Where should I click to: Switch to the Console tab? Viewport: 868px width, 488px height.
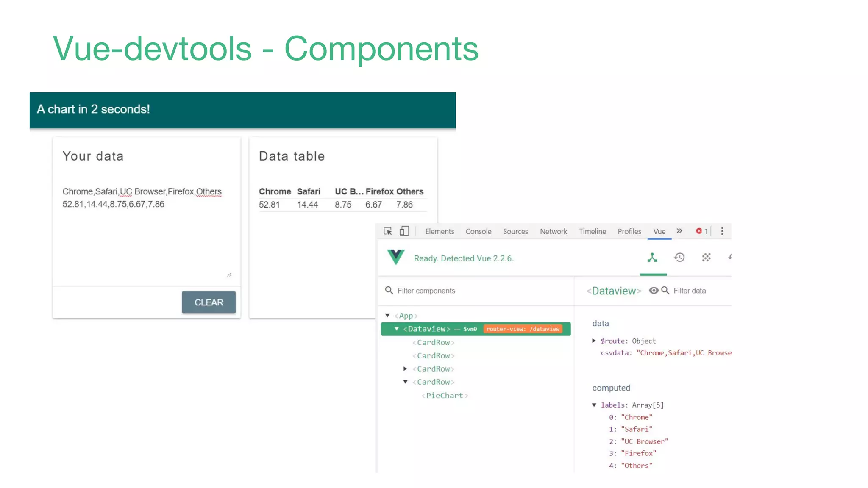click(479, 231)
